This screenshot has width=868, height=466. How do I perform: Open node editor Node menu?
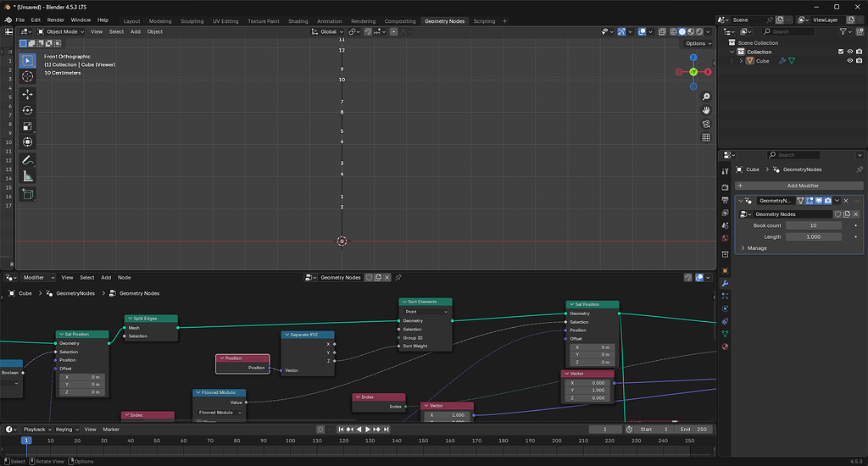(124, 277)
